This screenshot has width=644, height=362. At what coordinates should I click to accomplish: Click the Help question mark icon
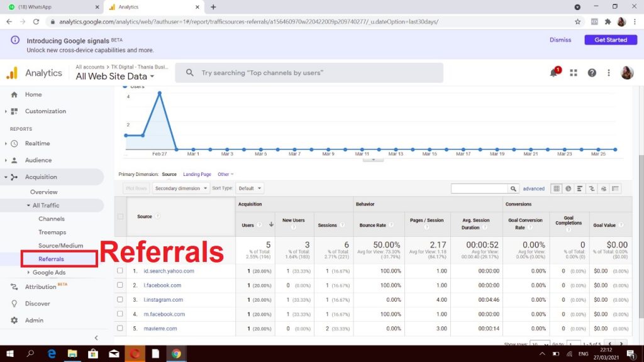(x=592, y=73)
